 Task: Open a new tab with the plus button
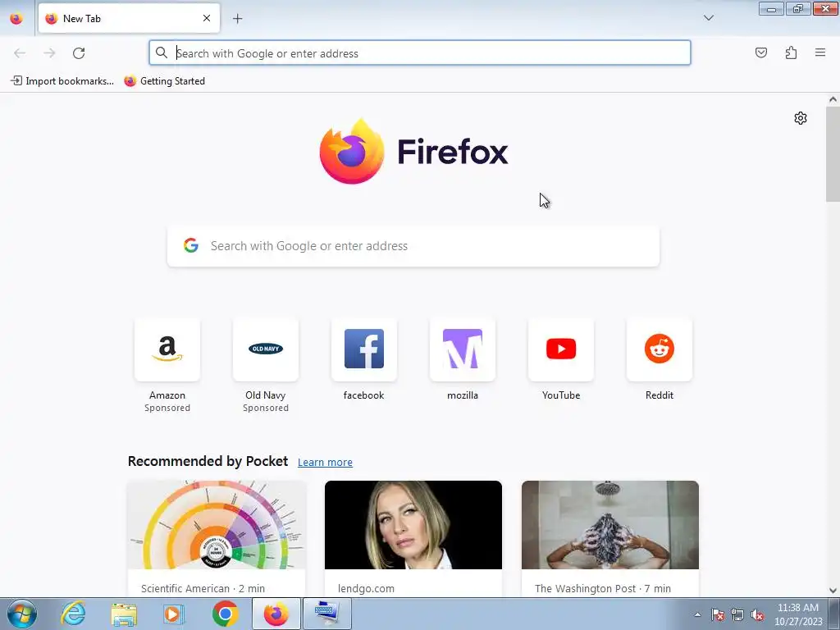click(x=237, y=19)
